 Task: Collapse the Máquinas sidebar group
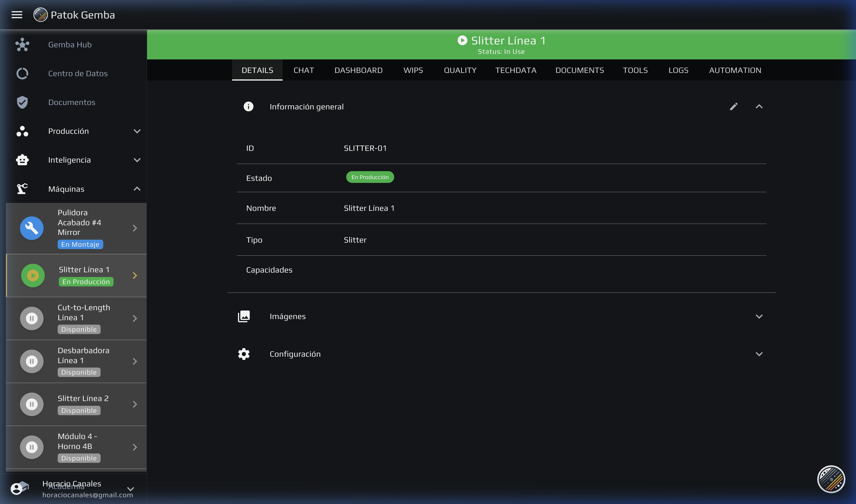[137, 188]
